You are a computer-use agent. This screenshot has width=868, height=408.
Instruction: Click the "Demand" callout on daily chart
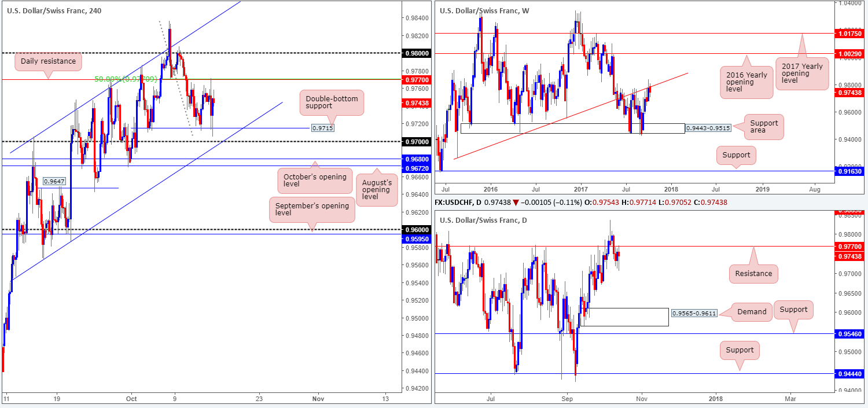pos(751,311)
